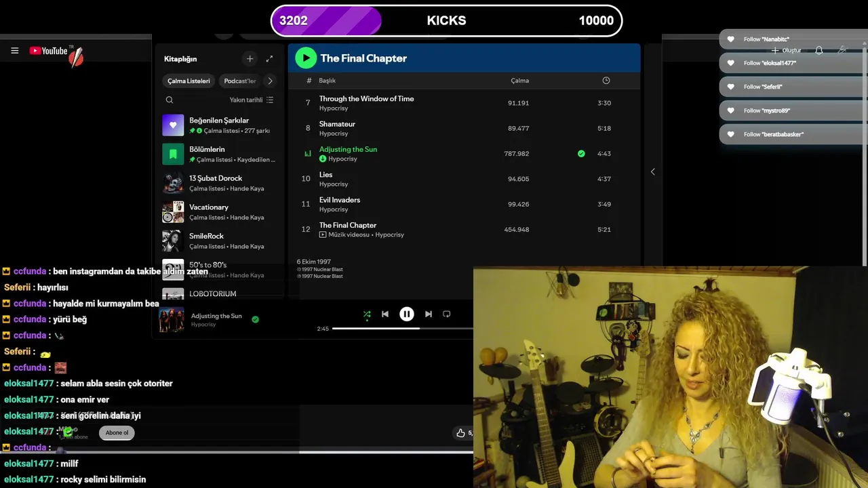Seek on the song progress bar
This screenshot has width=868, height=488.
[403, 329]
